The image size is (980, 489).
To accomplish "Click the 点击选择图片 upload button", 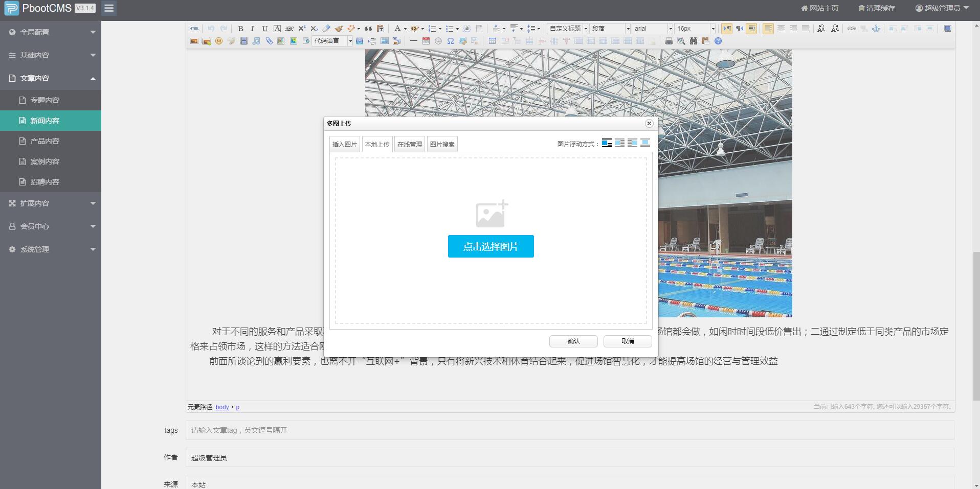I will click(491, 246).
